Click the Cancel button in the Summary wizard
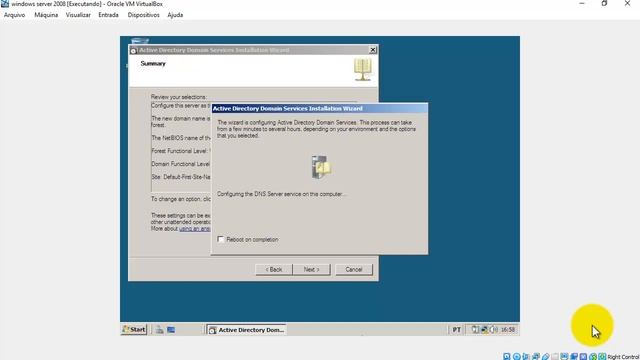Viewport: 640px width, 360px height. [354, 269]
